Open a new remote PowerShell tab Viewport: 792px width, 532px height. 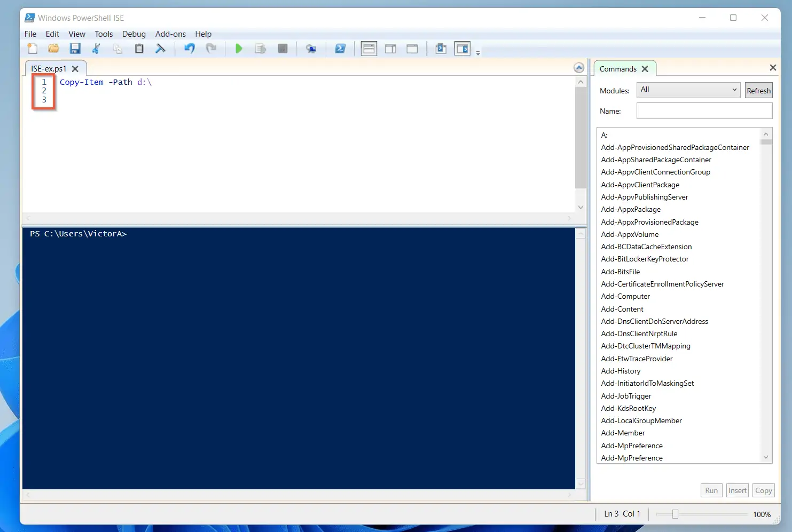[x=311, y=49]
